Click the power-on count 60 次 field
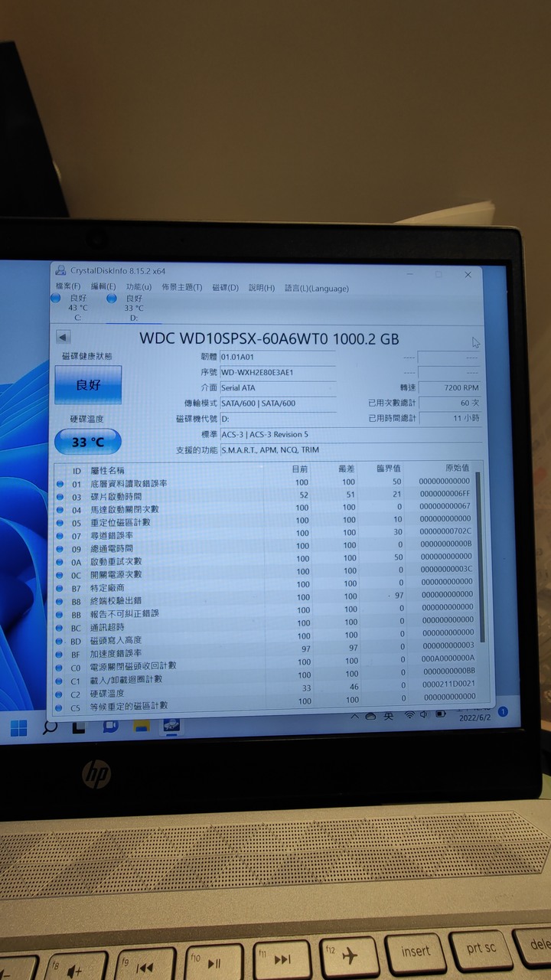 450,403
